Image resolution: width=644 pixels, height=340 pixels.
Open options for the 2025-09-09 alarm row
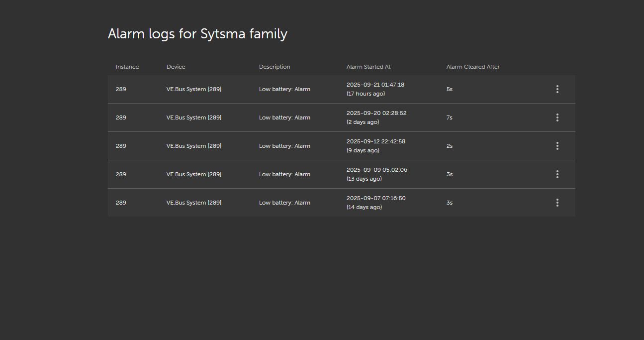tap(557, 174)
